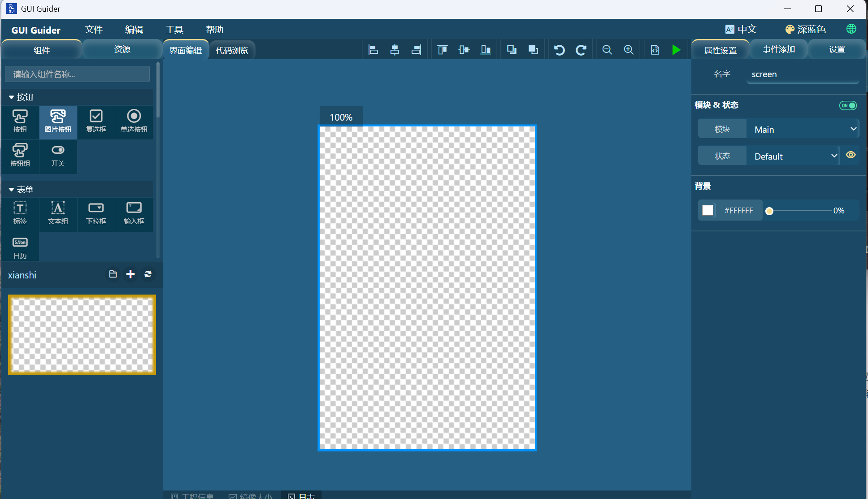The height and width of the screenshot is (499, 868).
Task: Open the 文件 menu
Action: tap(94, 30)
